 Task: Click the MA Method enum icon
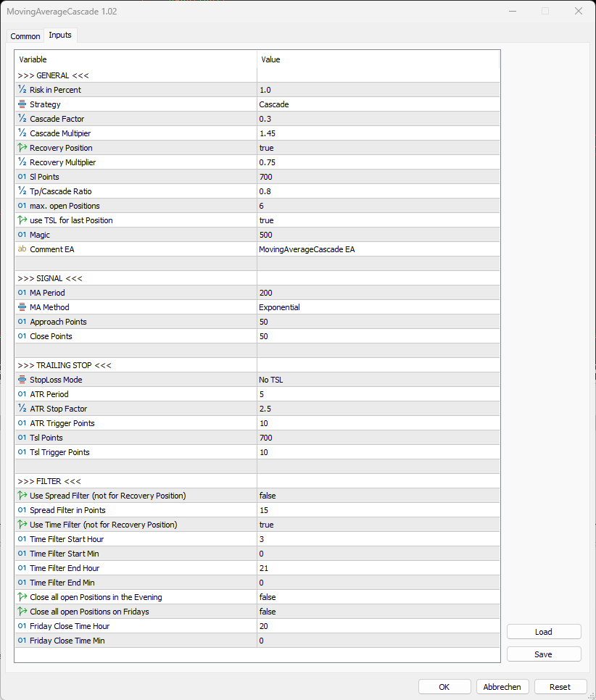pos(22,307)
